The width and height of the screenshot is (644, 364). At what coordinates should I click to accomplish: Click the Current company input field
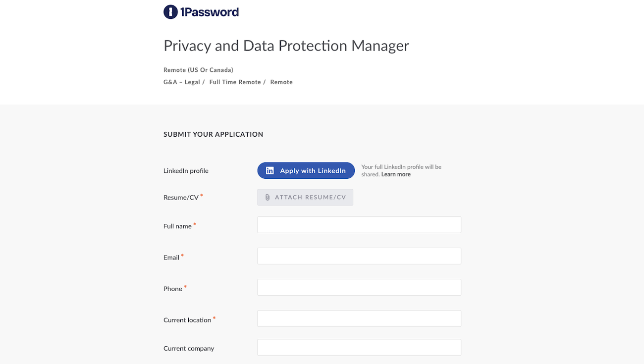359,347
